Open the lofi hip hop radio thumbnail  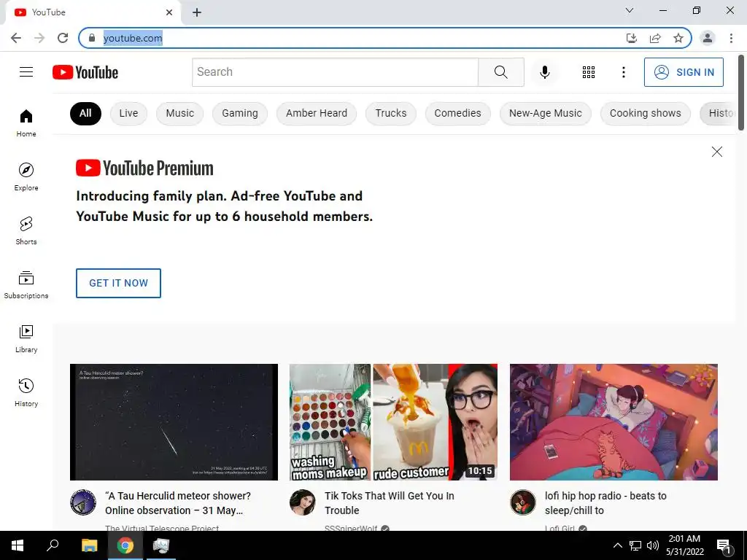tap(614, 422)
